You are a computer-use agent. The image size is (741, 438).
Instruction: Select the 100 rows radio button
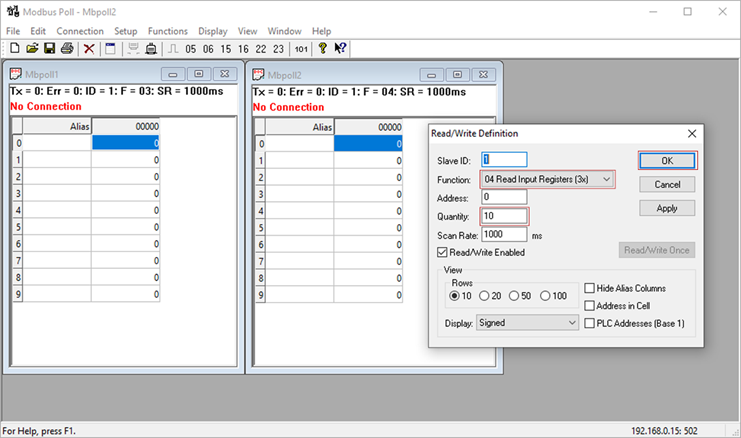(545, 296)
